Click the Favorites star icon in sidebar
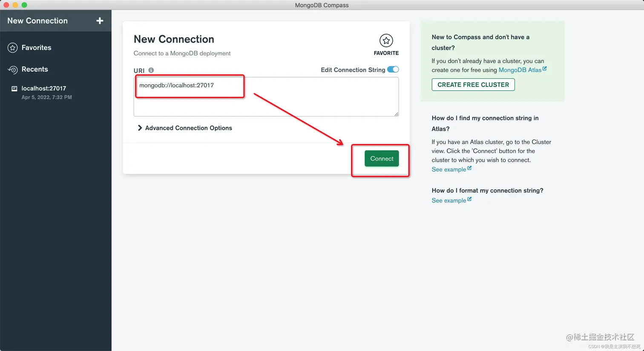The width and height of the screenshot is (644, 351). (13, 48)
